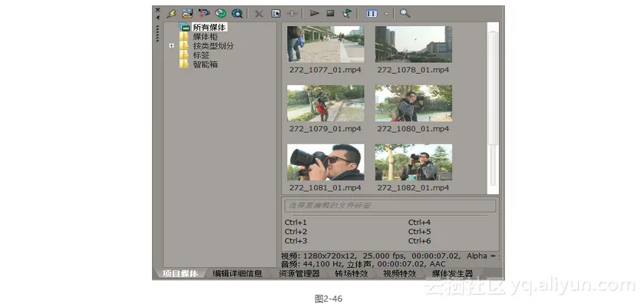The image size is (644, 304).
Task: Open the Import Media tool
Action: (188, 14)
